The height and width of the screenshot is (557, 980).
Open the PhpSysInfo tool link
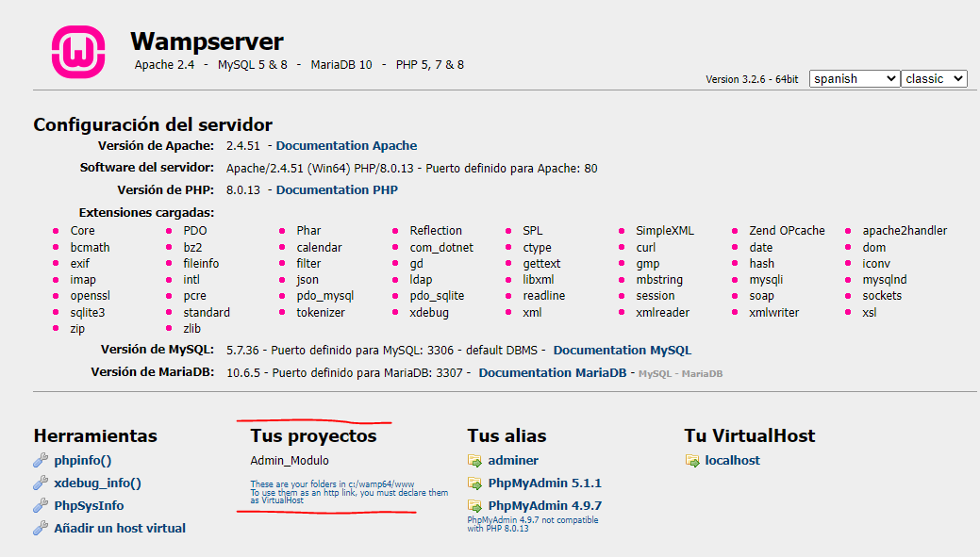[x=89, y=505]
